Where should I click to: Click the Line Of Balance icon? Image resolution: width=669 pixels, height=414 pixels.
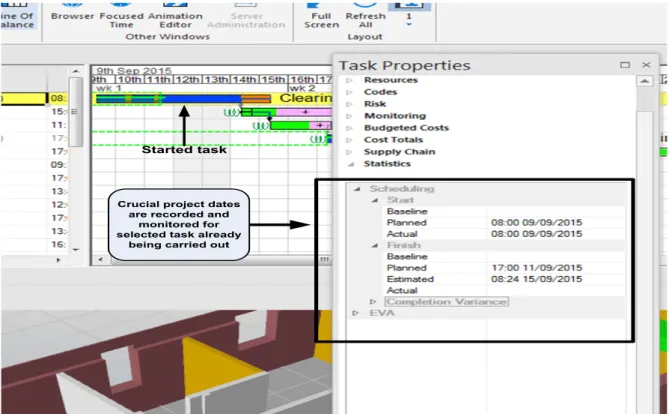pyautogui.click(x=17, y=15)
